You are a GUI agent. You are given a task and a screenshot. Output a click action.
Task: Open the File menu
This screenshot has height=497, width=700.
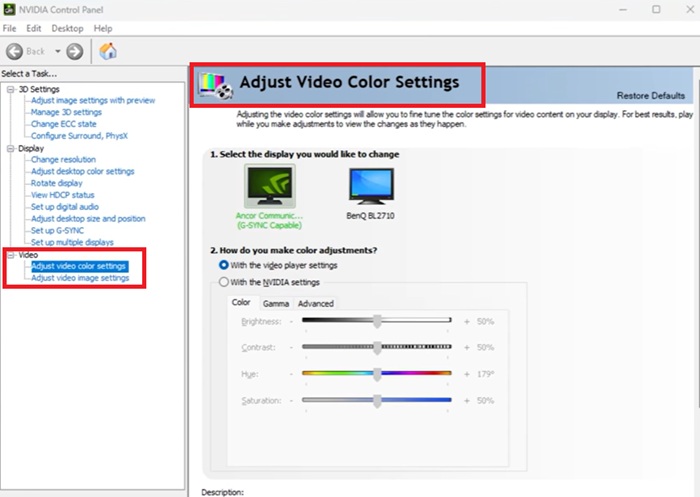click(x=9, y=28)
